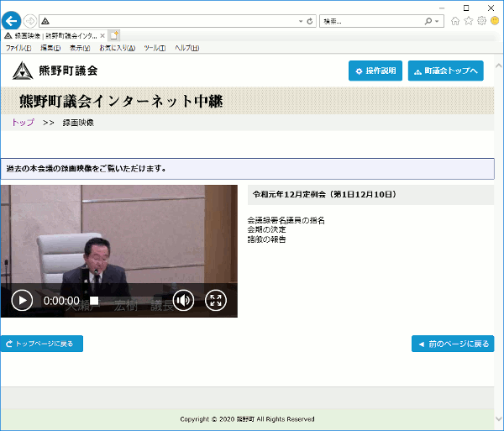
Task: Open the 表示(V) menu
Action: click(80, 48)
